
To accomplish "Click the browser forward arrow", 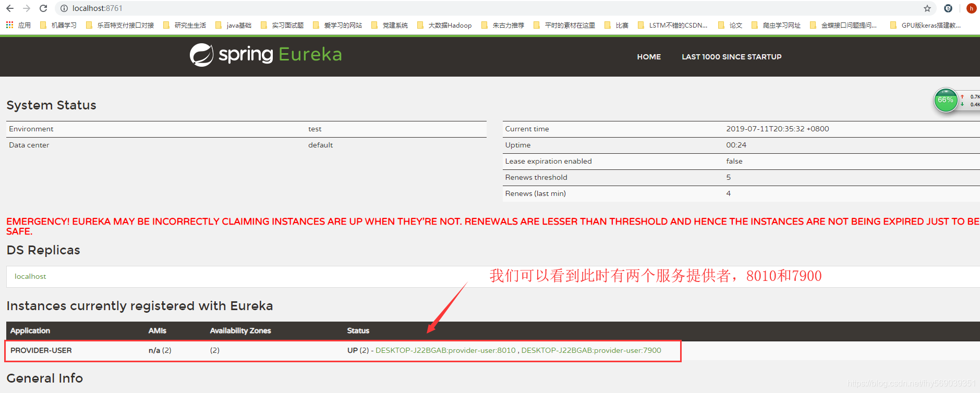I will tap(27, 8).
